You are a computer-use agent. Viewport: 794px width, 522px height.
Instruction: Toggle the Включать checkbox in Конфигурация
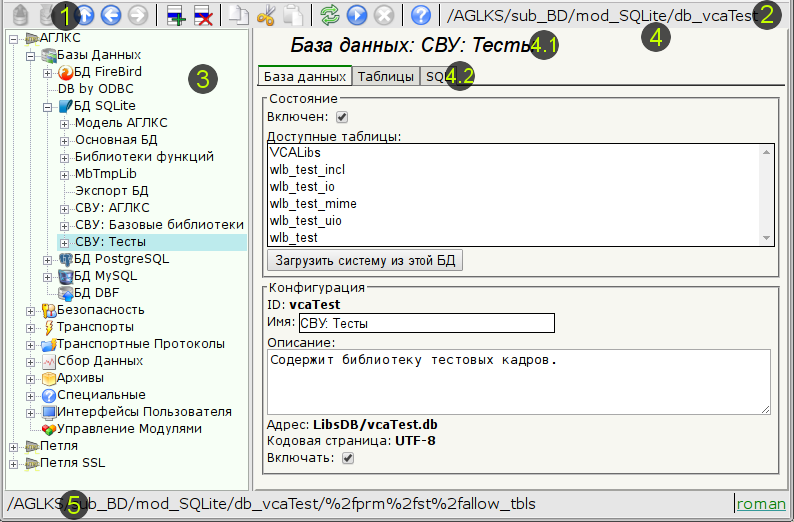348,458
